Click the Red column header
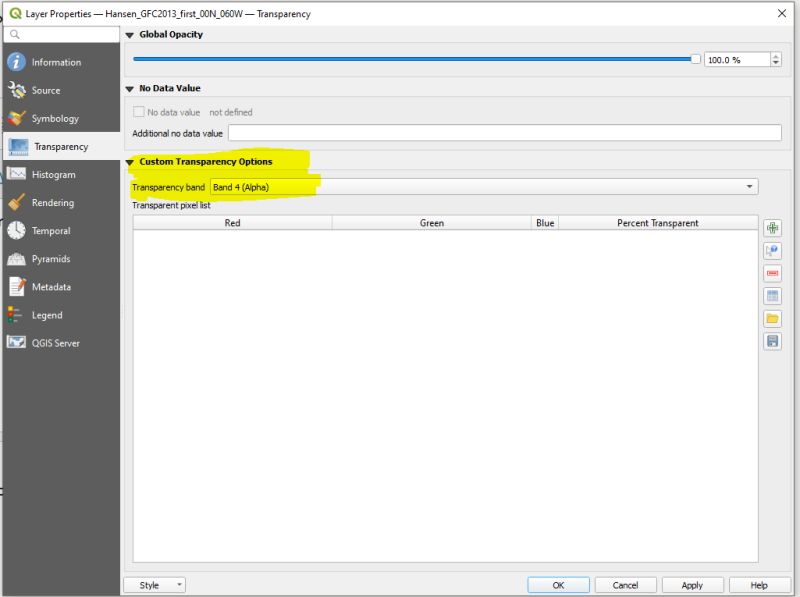This screenshot has width=800, height=597. 233,223
